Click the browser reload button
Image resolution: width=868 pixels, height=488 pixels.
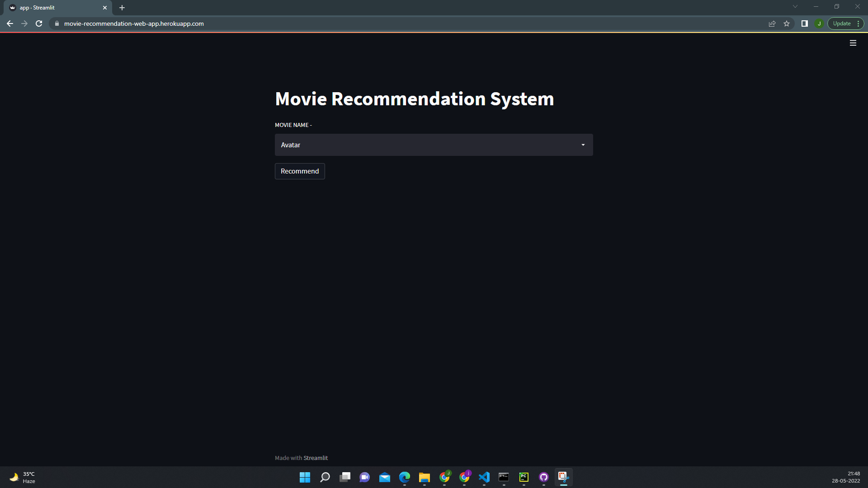click(x=39, y=23)
